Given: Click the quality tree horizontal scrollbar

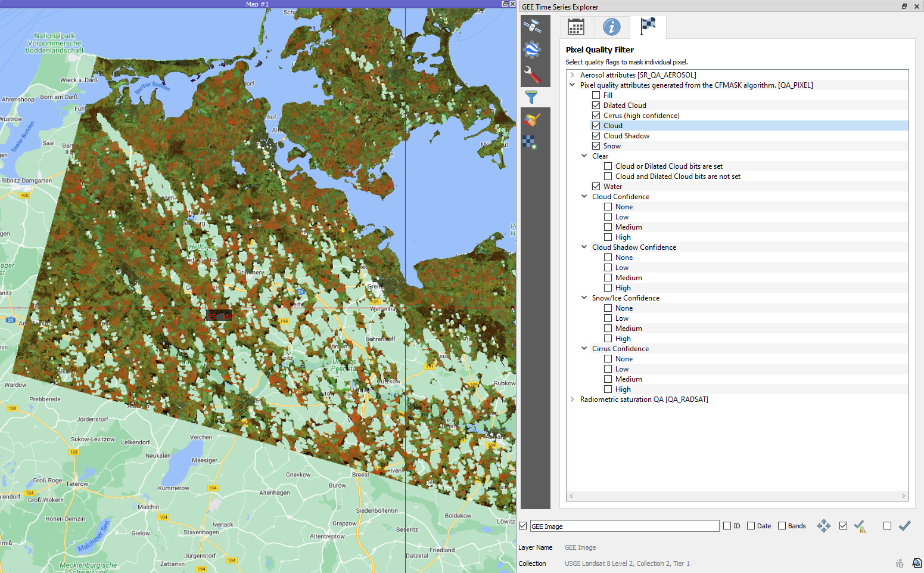Looking at the screenshot, I should [x=738, y=495].
